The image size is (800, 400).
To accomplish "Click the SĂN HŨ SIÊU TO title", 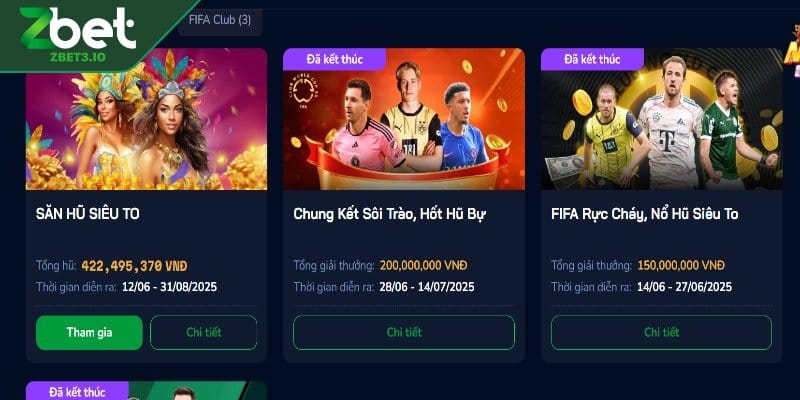I will pos(88,214).
